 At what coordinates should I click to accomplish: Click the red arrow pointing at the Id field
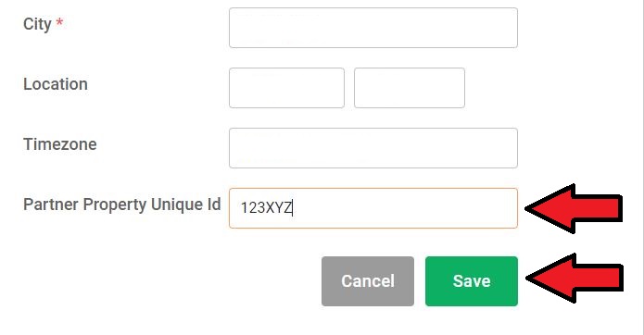575,208
